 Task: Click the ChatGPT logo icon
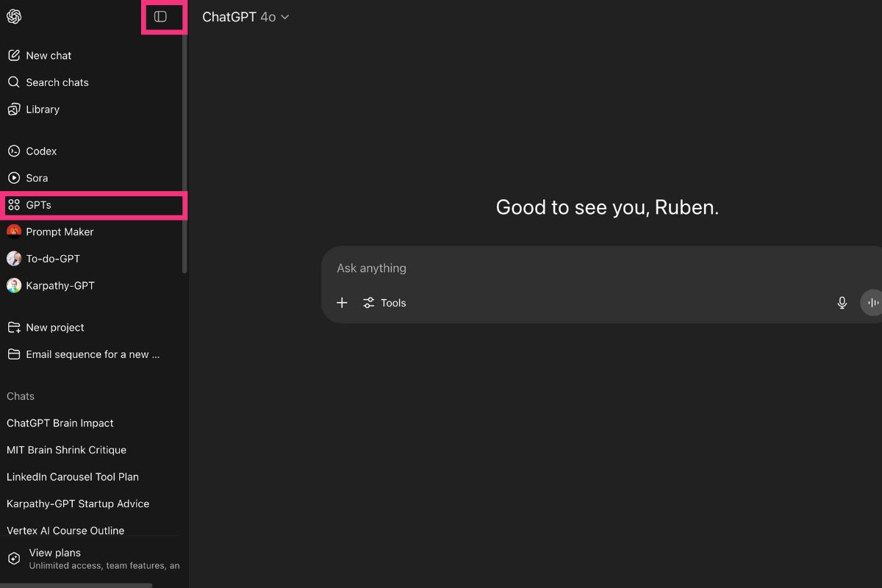(14, 17)
